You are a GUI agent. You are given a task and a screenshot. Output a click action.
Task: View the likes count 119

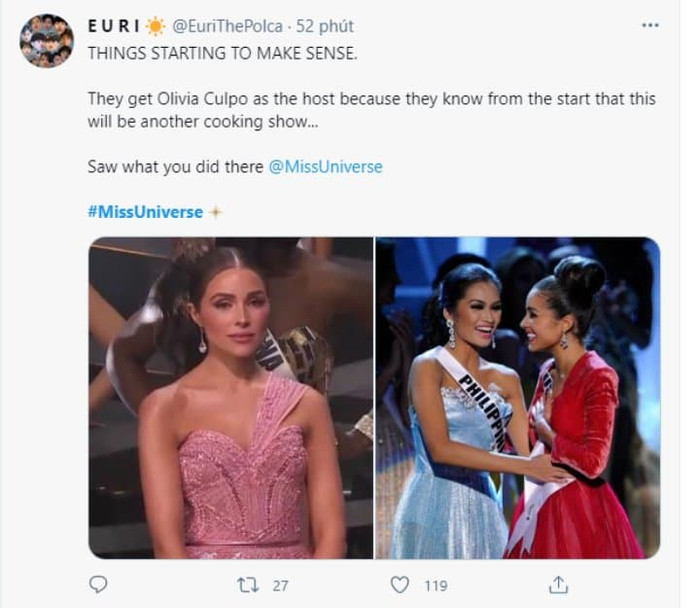(435, 585)
